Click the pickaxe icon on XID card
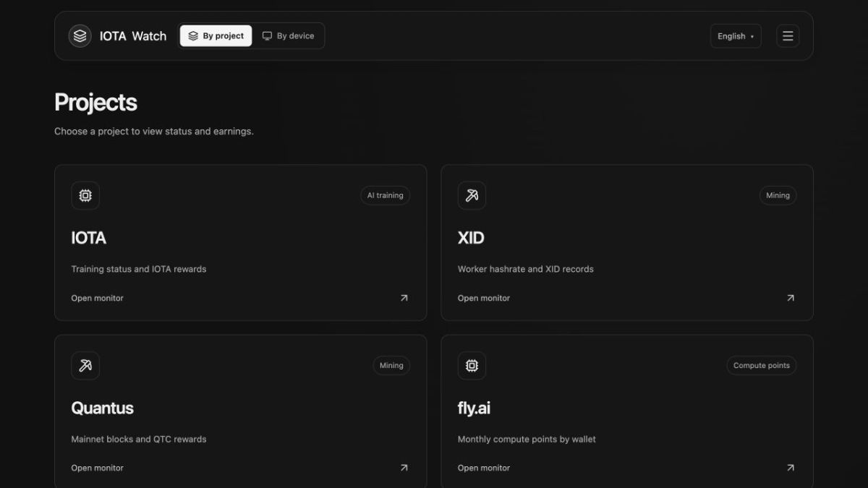Viewport: 868px width, 488px height. pyautogui.click(x=472, y=195)
